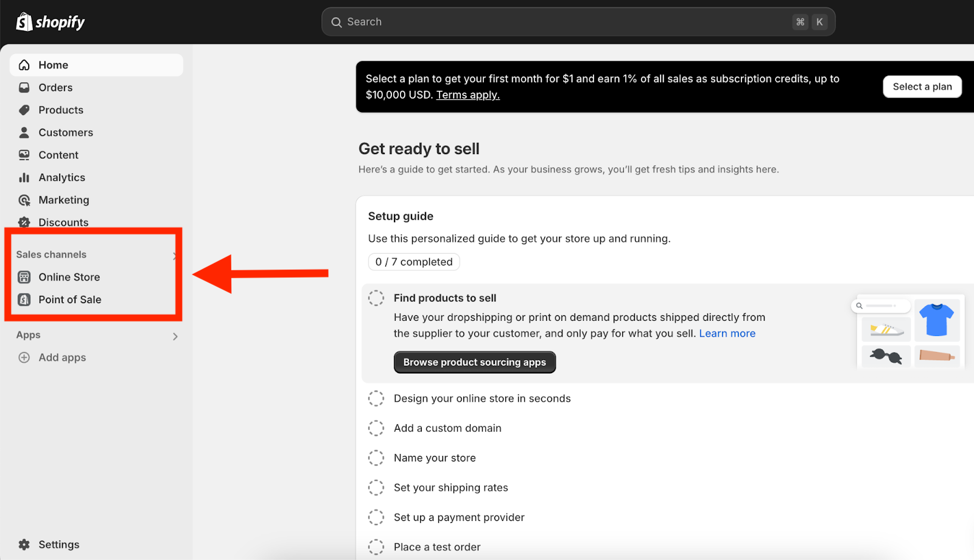Mark Set up a payment provider complete
This screenshot has width=974, height=560.
coord(376,517)
